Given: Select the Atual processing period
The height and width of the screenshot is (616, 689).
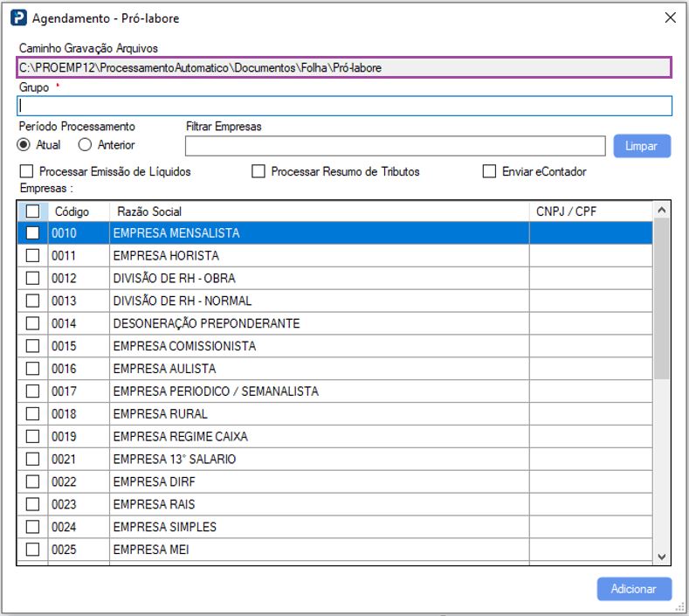Looking at the screenshot, I should point(24,145).
